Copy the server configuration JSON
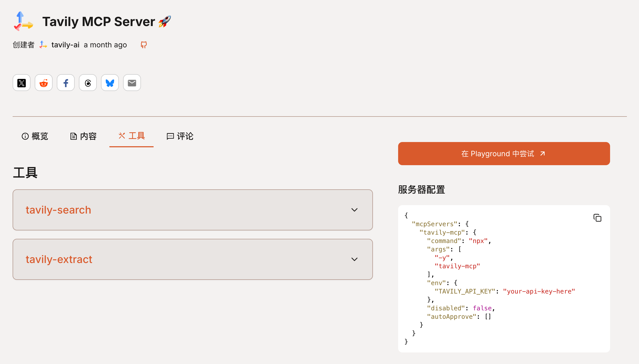Image resolution: width=639 pixels, height=364 pixels. 597,218
